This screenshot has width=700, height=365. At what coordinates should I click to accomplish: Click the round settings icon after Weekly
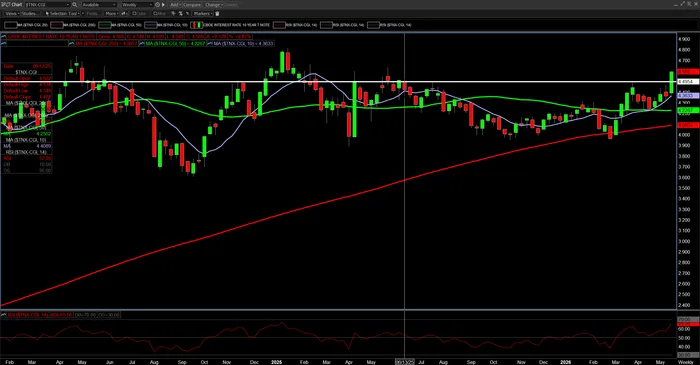(157, 4)
